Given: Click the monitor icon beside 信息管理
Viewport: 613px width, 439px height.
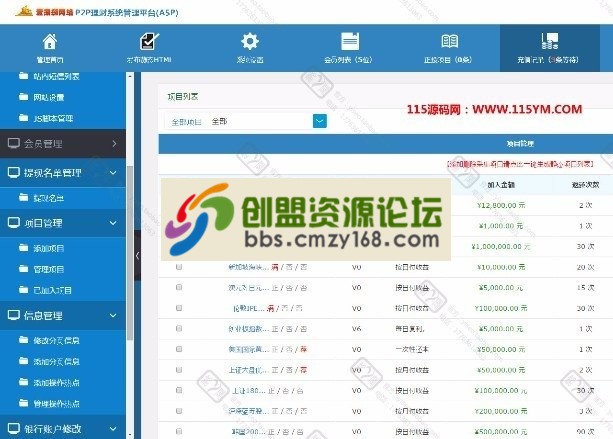Looking at the screenshot, I should click(x=14, y=315).
